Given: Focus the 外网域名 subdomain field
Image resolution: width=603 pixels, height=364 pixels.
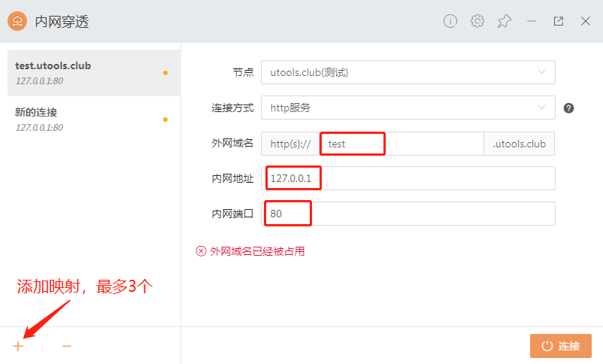Looking at the screenshot, I should click(401, 144).
